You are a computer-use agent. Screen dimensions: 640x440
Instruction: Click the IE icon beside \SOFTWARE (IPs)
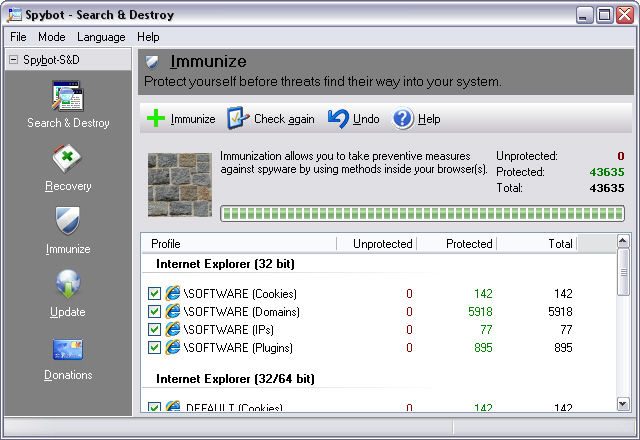click(173, 329)
